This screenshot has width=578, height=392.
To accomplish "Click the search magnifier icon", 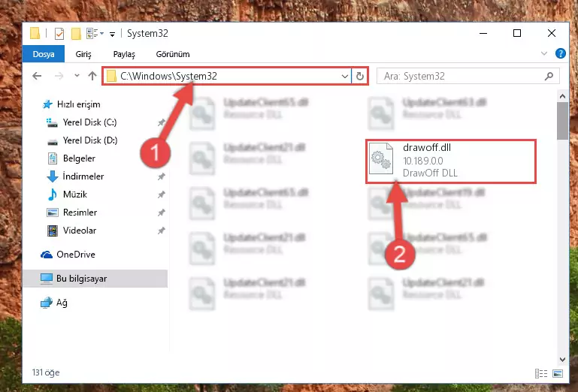I will click(549, 77).
